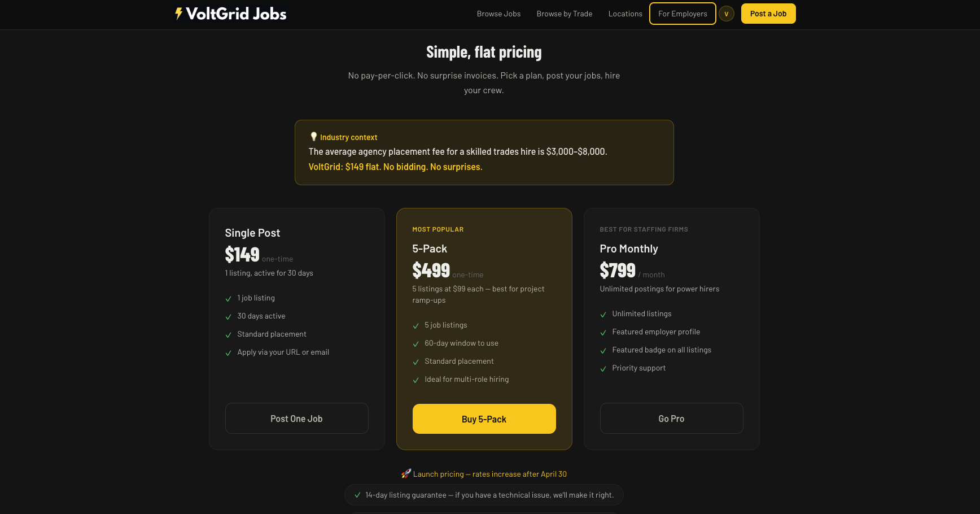
Task: Click the green check in the 14-day guarantee
Action: (357, 494)
